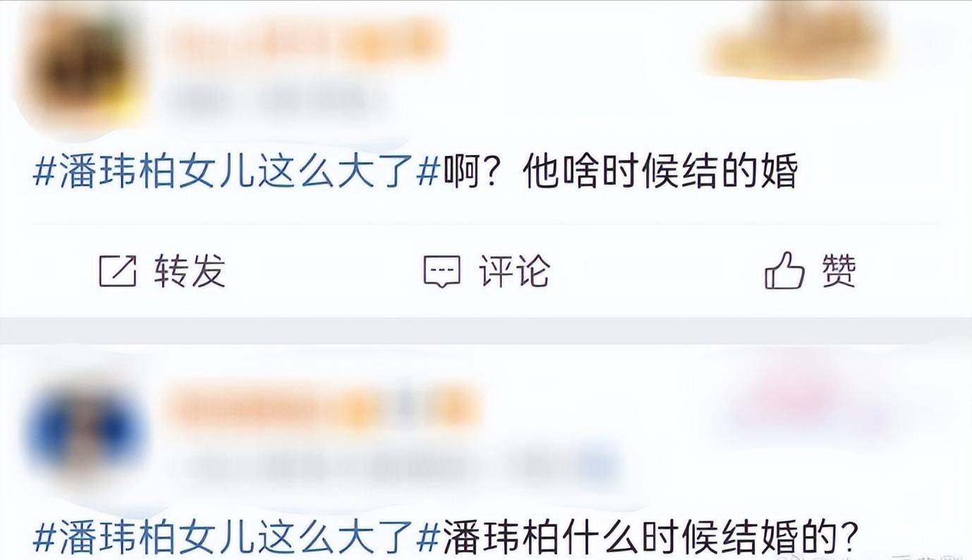Open the first poster's blurred brown avatar
972x560 pixels.
click(83, 67)
